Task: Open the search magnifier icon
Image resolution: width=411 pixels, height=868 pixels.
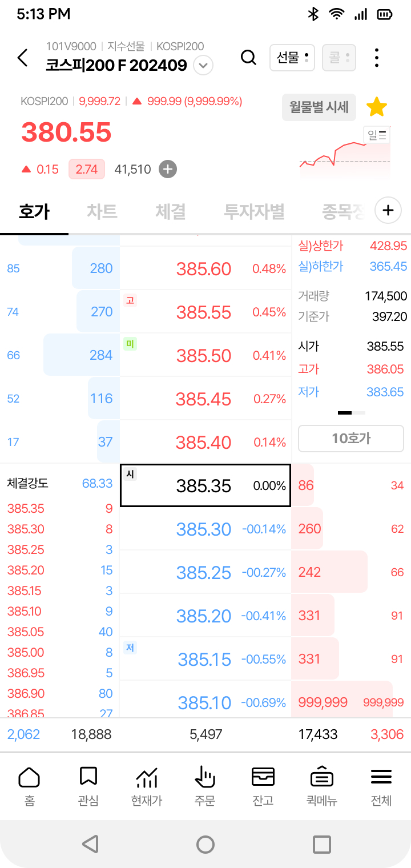Action: pos(248,58)
